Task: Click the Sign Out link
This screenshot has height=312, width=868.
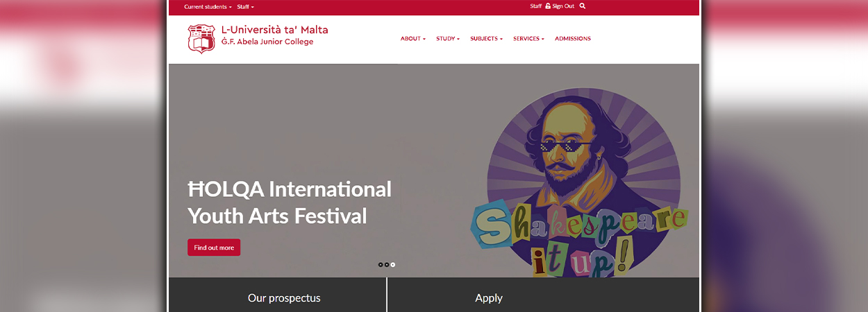Action: coord(563,6)
